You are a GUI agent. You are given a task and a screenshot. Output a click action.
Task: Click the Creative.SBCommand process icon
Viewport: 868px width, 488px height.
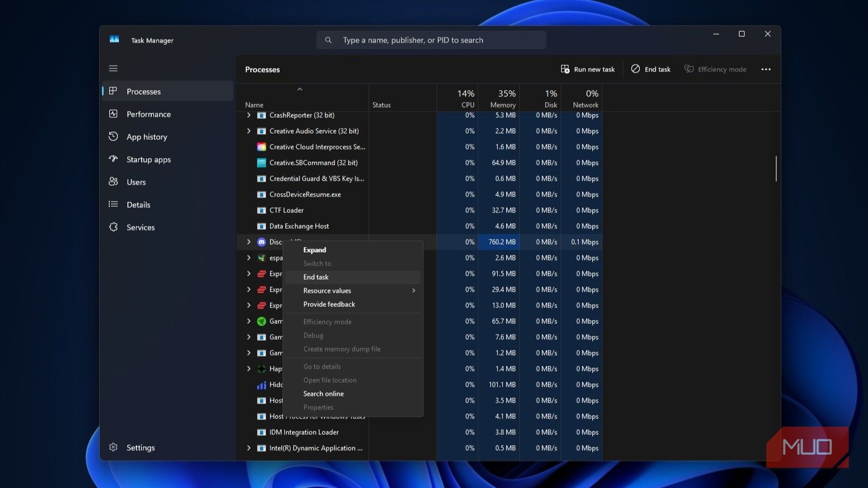262,162
